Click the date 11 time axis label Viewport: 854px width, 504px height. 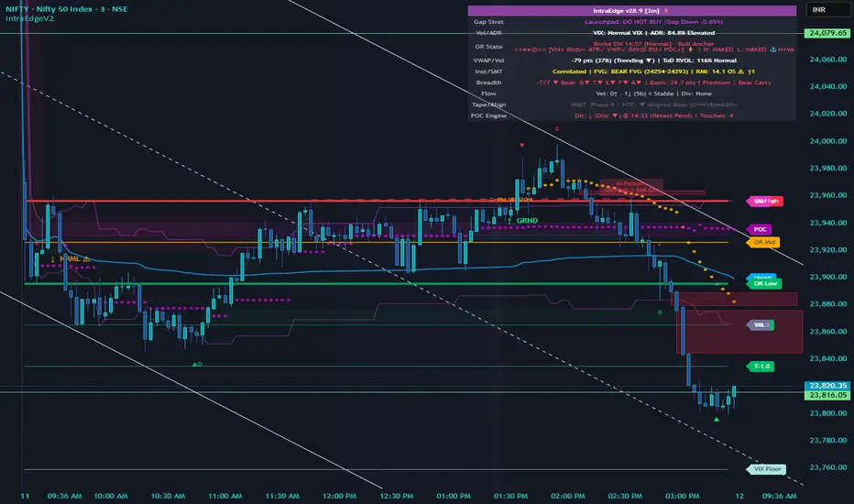25,497
